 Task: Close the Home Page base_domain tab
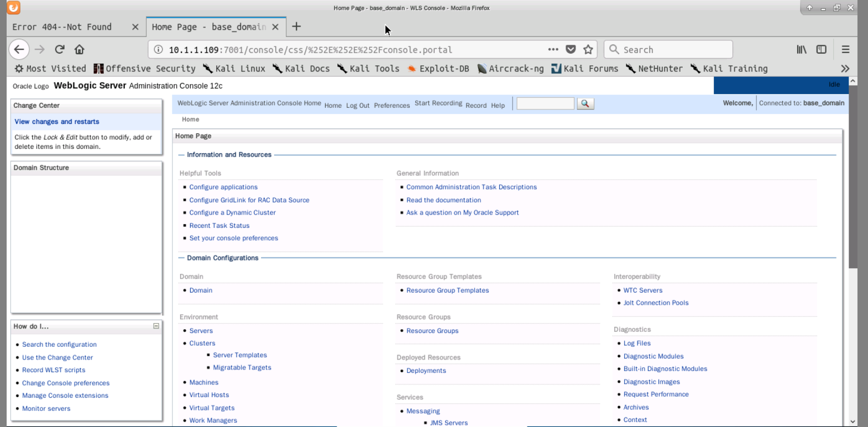pyautogui.click(x=275, y=27)
